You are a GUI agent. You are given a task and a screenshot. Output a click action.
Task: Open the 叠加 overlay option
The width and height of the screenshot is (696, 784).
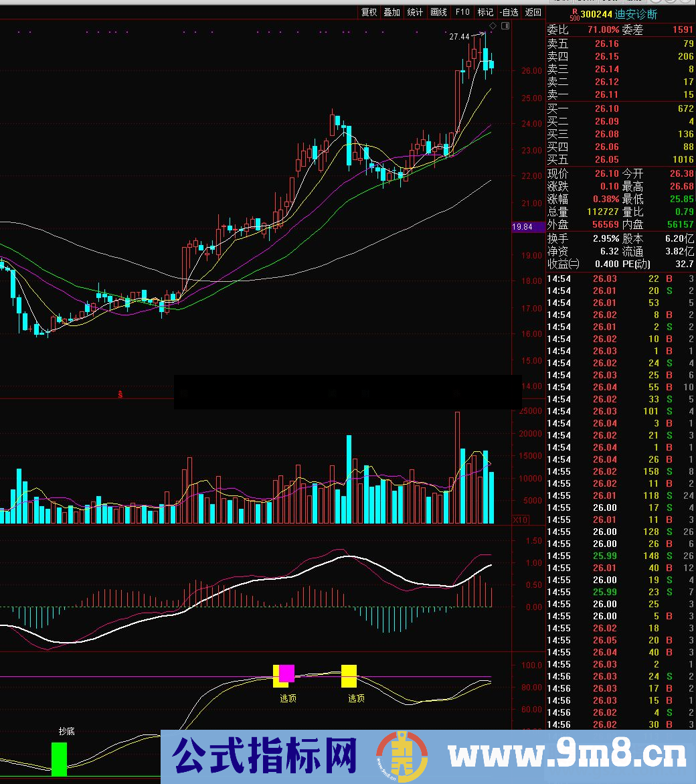click(x=391, y=12)
